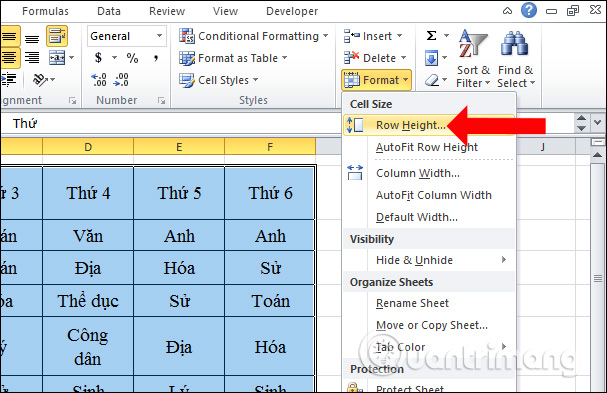Open Excel Help question mark
Image resolution: width=607 pixels, height=393 pixels.
[529, 10]
